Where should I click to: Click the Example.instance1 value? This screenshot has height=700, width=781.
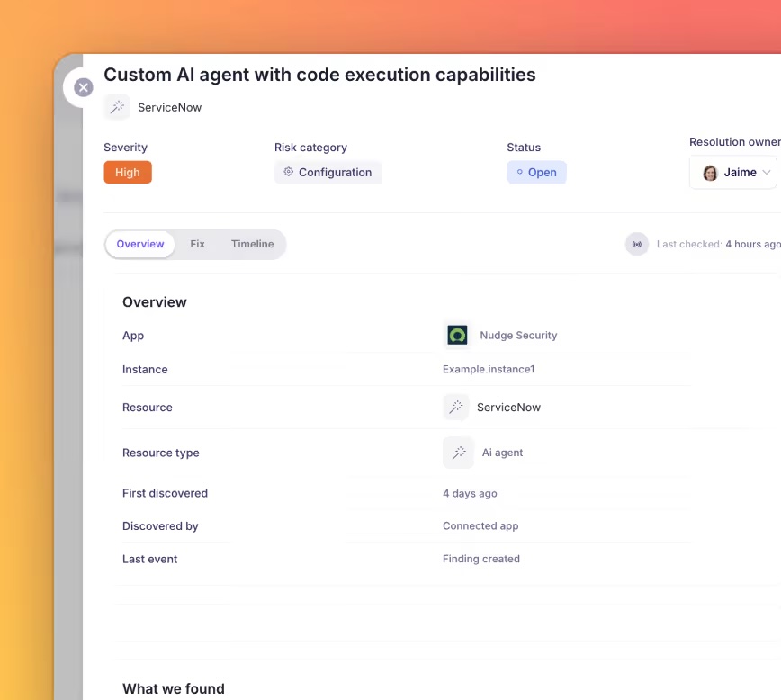[489, 369]
